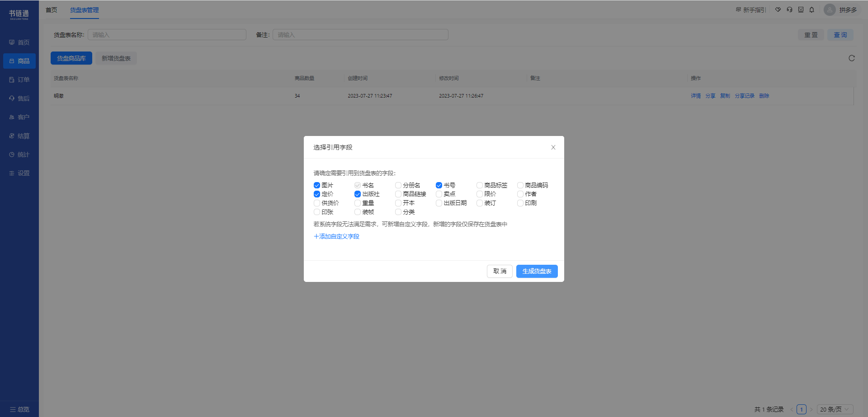
Task: Open 分享记录 for the listed 货盘表
Action: pos(745,96)
